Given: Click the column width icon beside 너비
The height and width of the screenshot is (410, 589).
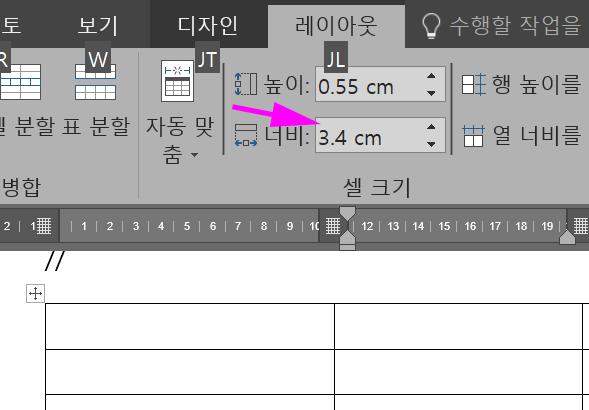Looking at the screenshot, I should [246, 135].
